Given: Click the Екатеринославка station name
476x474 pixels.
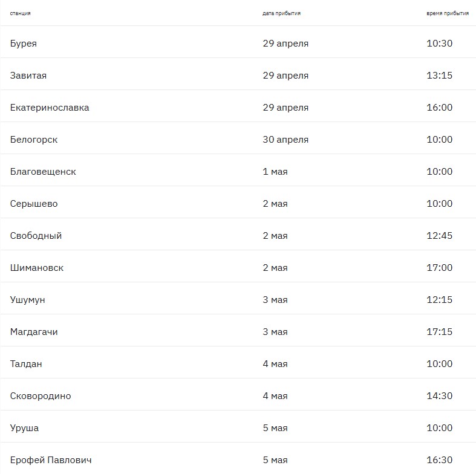Looking at the screenshot, I should [x=50, y=108].
